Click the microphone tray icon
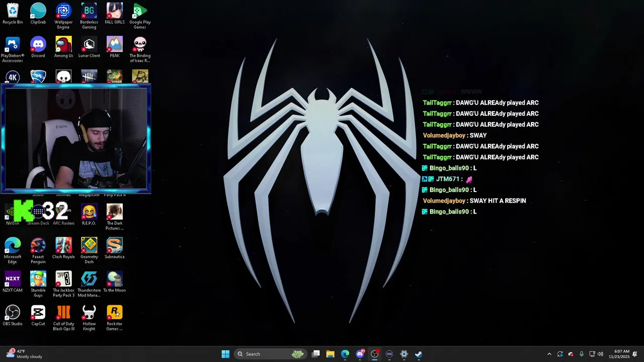 [582, 354]
